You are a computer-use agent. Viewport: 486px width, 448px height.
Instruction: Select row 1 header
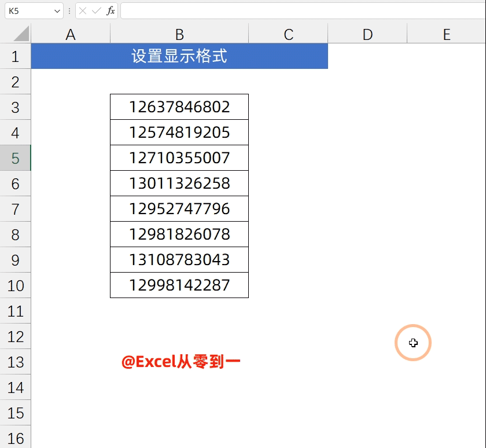15,56
